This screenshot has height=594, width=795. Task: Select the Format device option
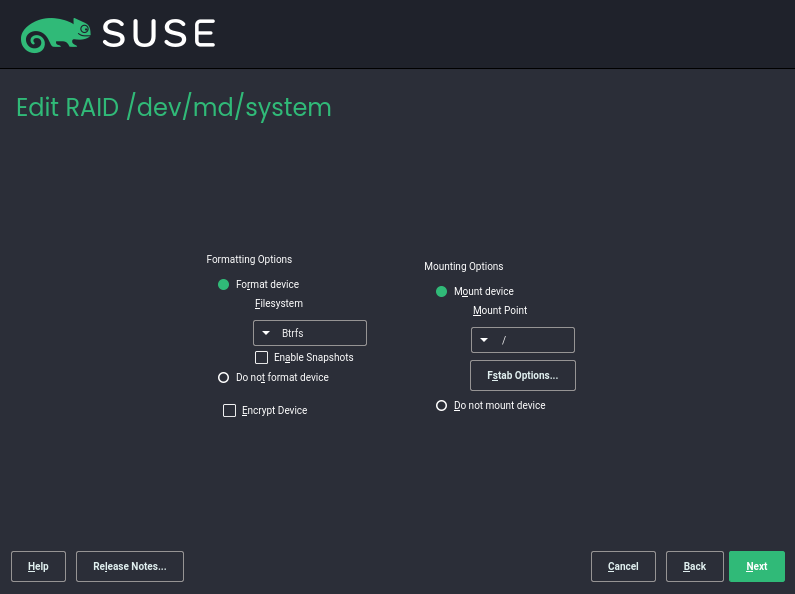click(x=224, y=285)
